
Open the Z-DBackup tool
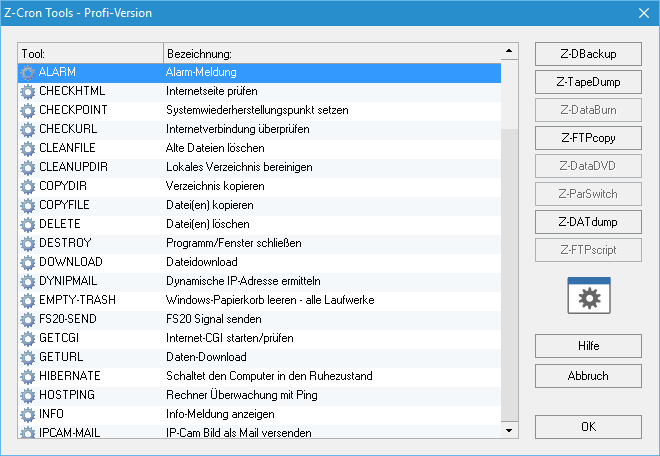point(588,54)
